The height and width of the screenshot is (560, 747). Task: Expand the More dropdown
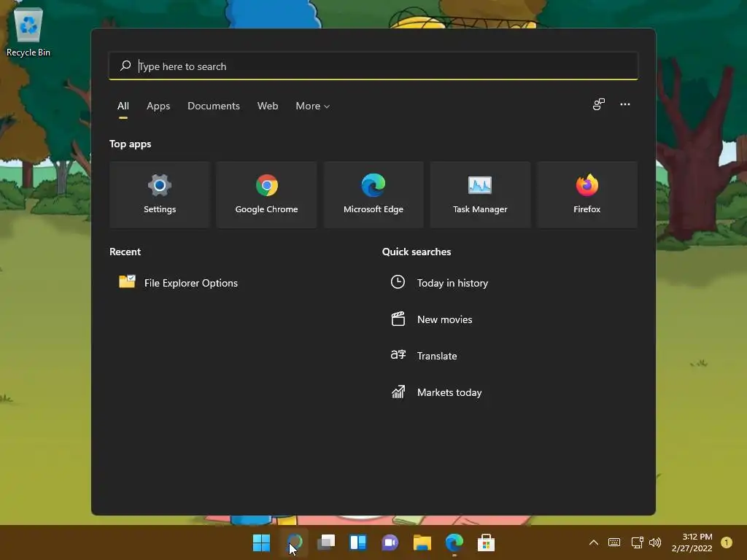[312, 106]
